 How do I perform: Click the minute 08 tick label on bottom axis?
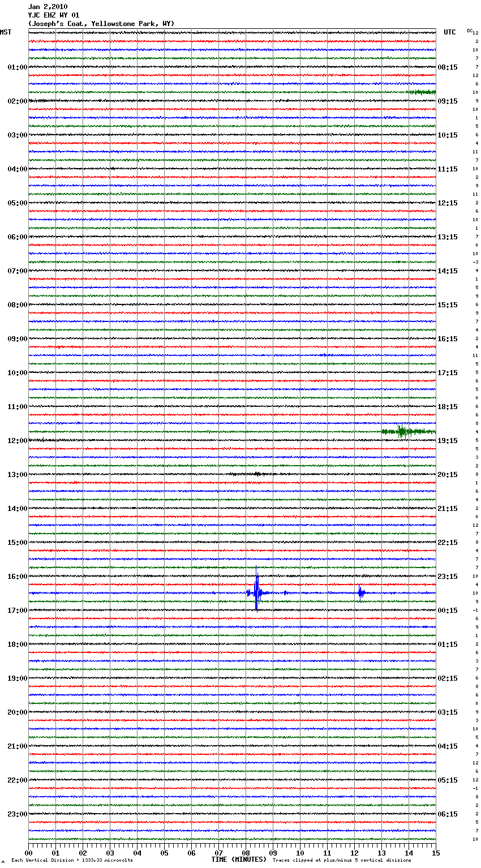coord(246,853)
